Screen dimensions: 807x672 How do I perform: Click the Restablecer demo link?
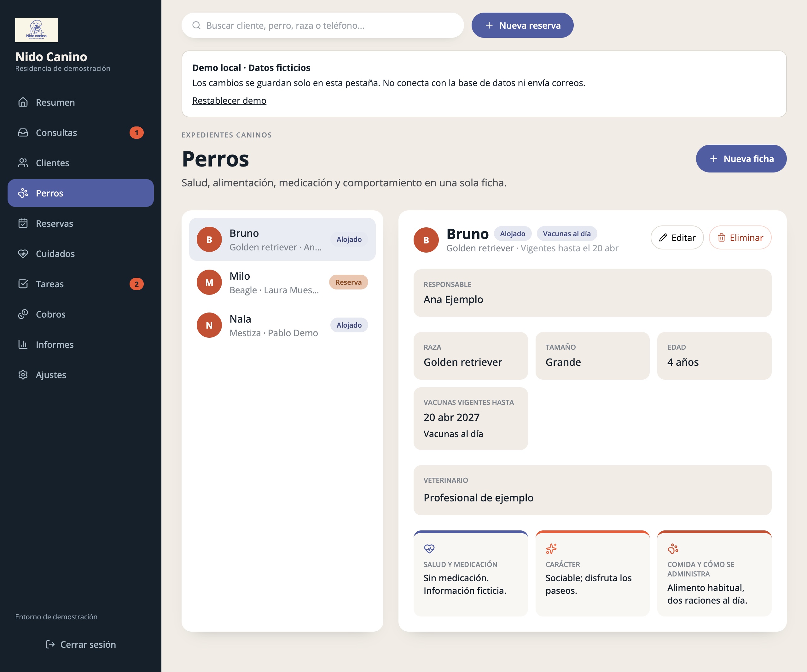(x=229, y=100)
